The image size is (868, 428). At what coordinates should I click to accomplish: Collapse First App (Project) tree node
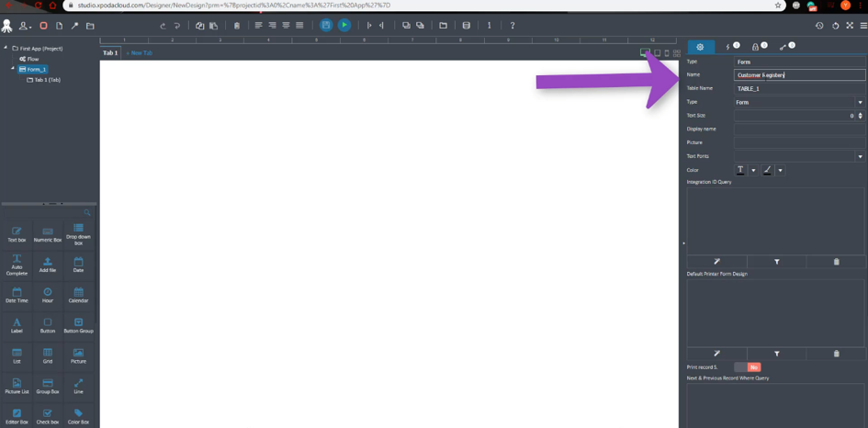pyautogui.click(x=6, y=48)
